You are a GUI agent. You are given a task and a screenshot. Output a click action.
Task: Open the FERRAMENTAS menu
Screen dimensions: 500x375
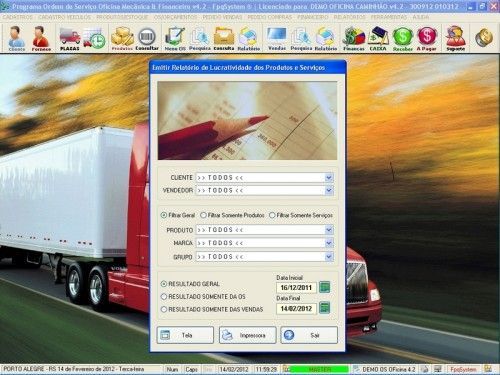coord(389,17)
